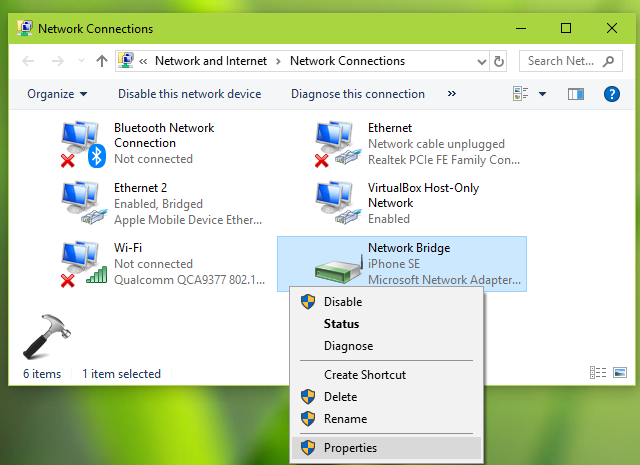Screen dimensions: 640x465
Task: Select the VirtualBox Host-Only Network icon
Action: [336, 203]
